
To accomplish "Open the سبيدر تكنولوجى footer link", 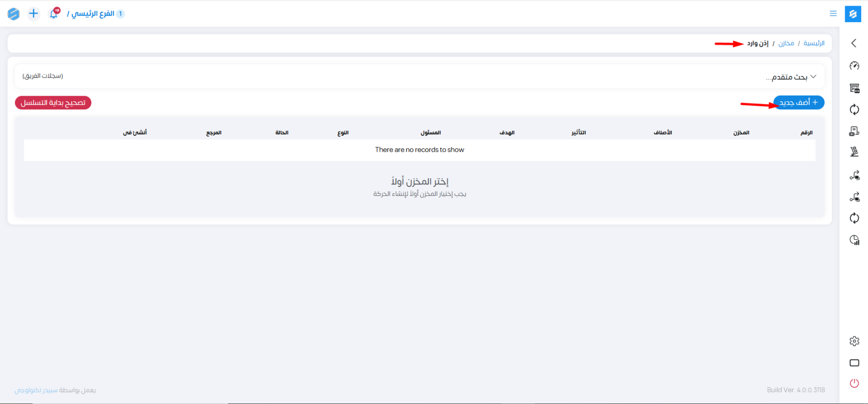I will (x=36, y=390).
